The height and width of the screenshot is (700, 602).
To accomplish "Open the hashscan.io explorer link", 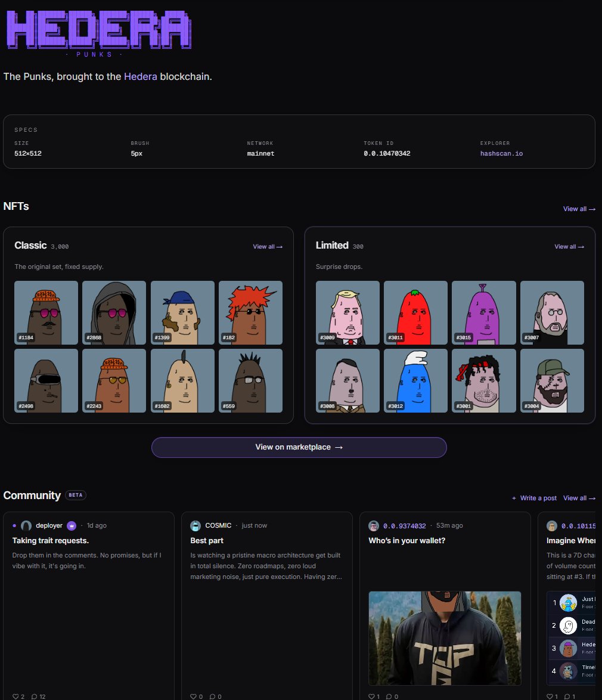I will coord(501,154).
